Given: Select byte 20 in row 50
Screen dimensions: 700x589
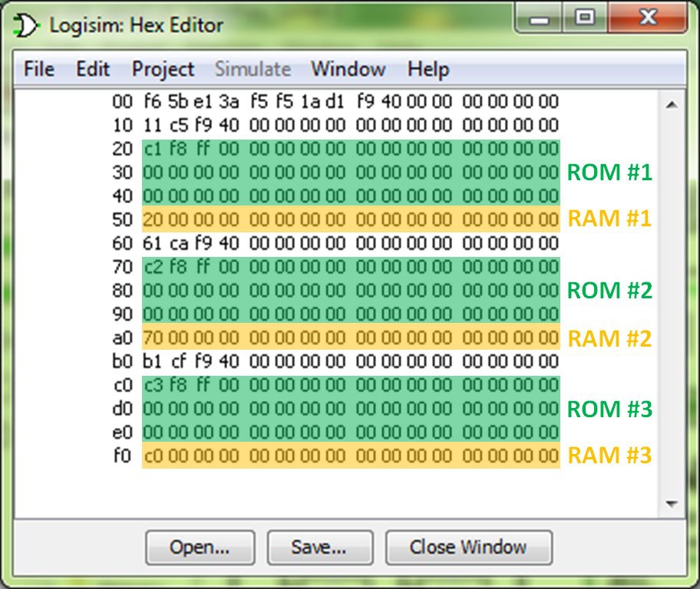Looking at the screenshot, I should pos(154,219).
